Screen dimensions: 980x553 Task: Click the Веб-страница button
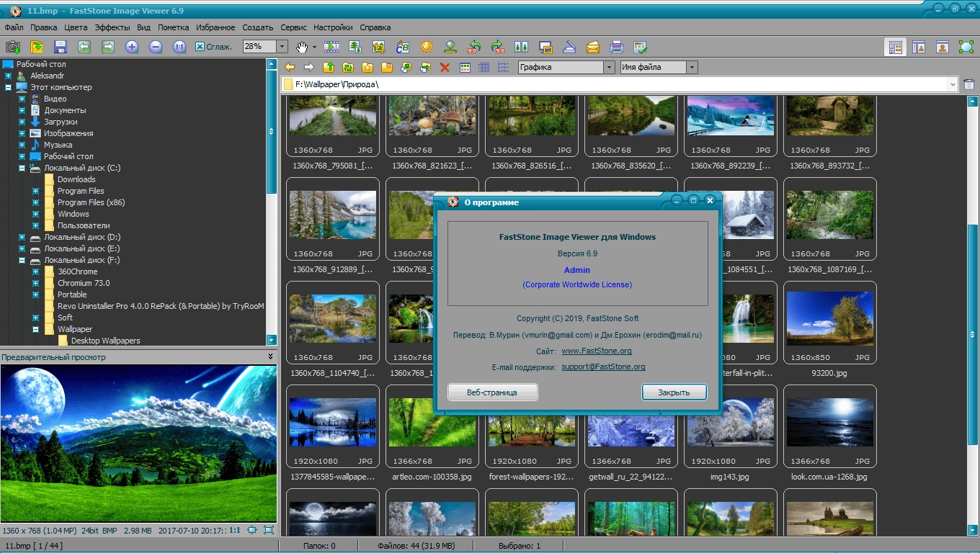[x=492, y=392]
